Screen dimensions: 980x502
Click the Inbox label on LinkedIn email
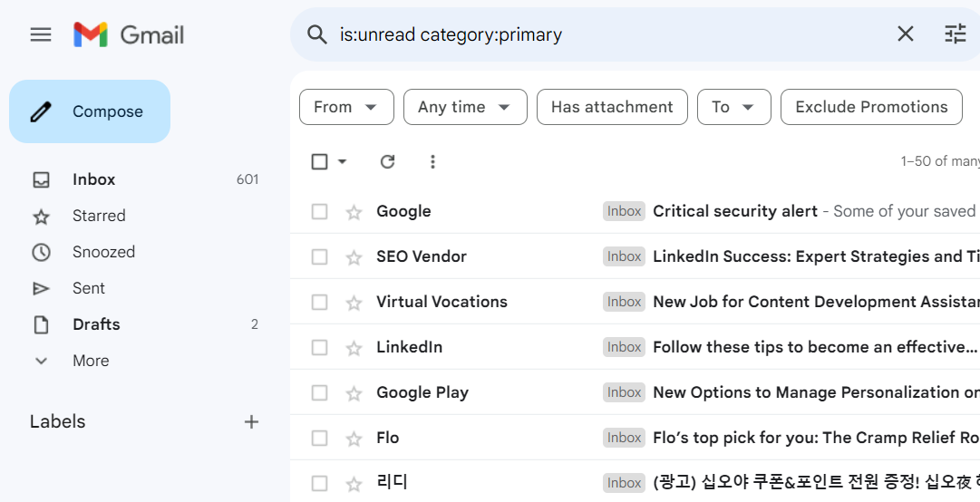624,347
